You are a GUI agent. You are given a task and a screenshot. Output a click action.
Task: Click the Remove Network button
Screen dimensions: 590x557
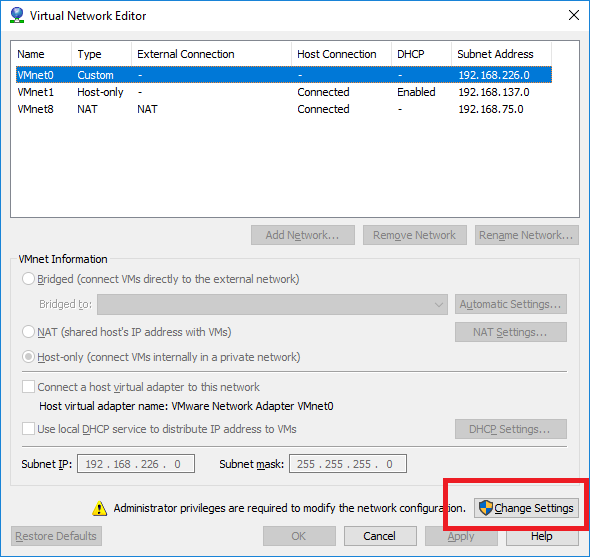[x=415, y=235]
